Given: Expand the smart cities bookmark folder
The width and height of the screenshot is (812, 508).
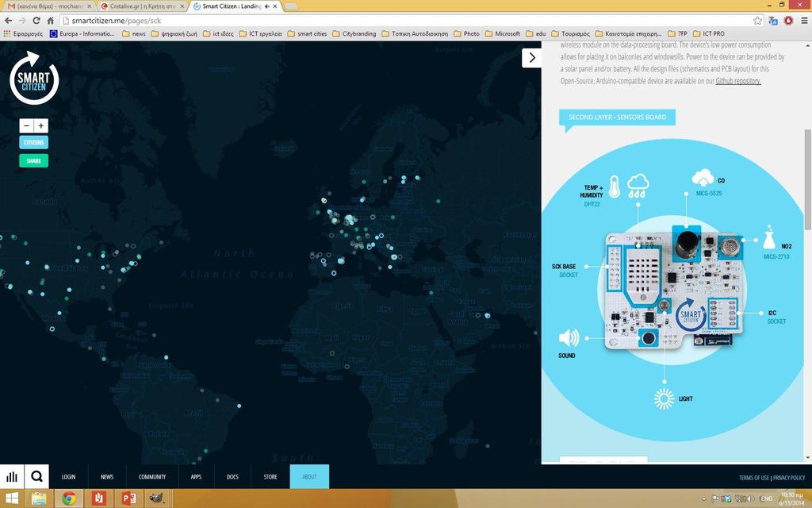Looking at the screenshot, I should [307, 33].
